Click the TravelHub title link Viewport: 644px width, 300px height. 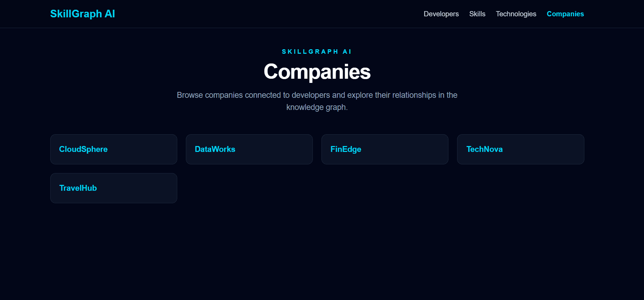tap(78, 188)
